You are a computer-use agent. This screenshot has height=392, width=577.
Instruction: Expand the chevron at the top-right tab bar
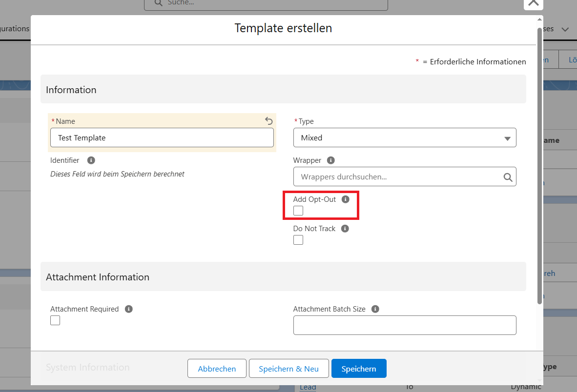click(x=565, y=29)
